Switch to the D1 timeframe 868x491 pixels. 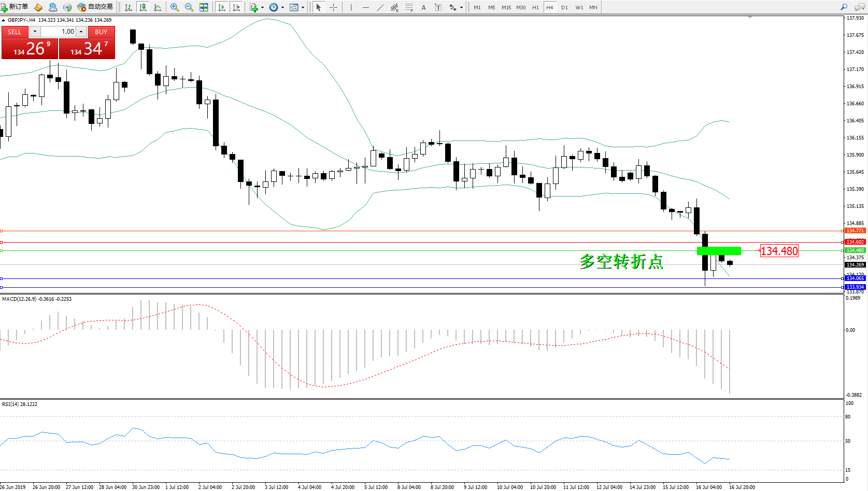[564, 7]
